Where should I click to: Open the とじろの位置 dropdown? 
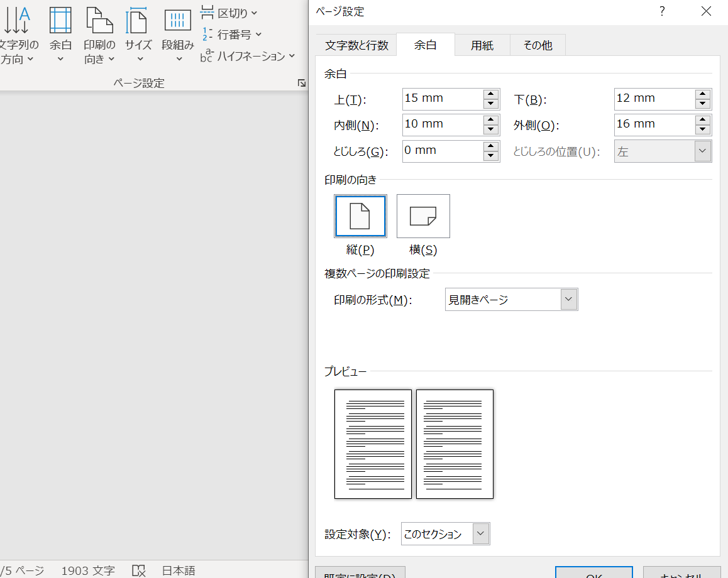point(702,151)
